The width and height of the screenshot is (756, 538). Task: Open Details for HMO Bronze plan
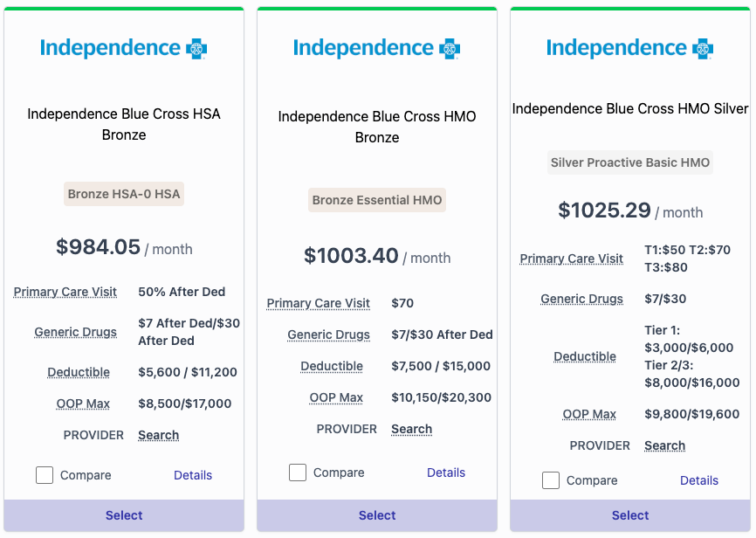446,472
